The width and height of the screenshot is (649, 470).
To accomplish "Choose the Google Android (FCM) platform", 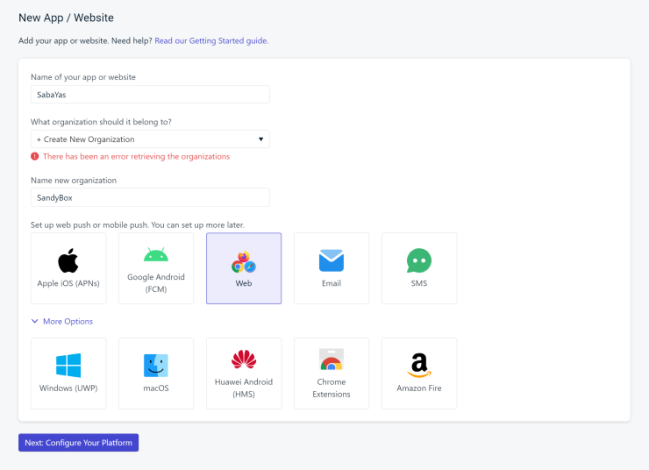I will coord(156,268).
